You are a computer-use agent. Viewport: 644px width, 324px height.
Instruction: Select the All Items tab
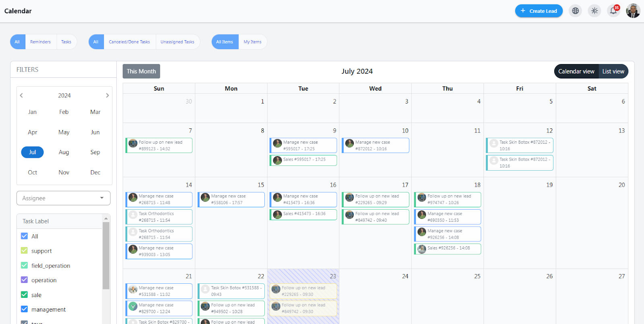click(225, 42)
